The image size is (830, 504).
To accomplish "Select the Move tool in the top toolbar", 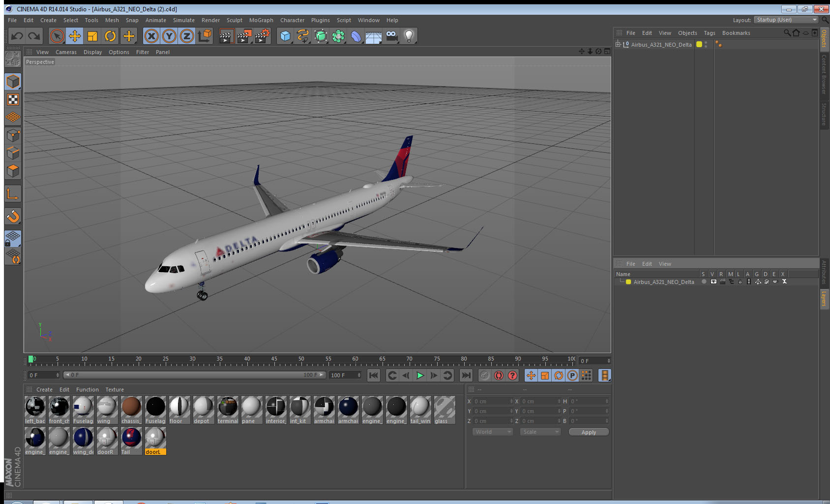I will [x=75, y=36].
